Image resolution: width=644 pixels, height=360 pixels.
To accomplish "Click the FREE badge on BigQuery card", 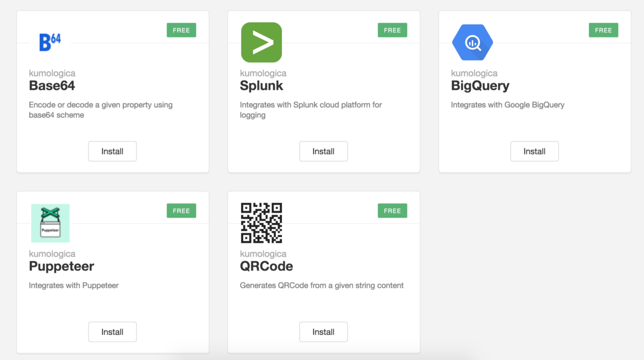I will pyautogui.click(x=604, y=30).
